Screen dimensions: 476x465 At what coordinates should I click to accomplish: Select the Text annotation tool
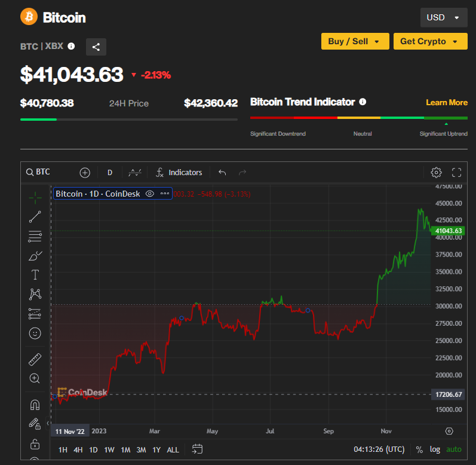click(35, 275)
